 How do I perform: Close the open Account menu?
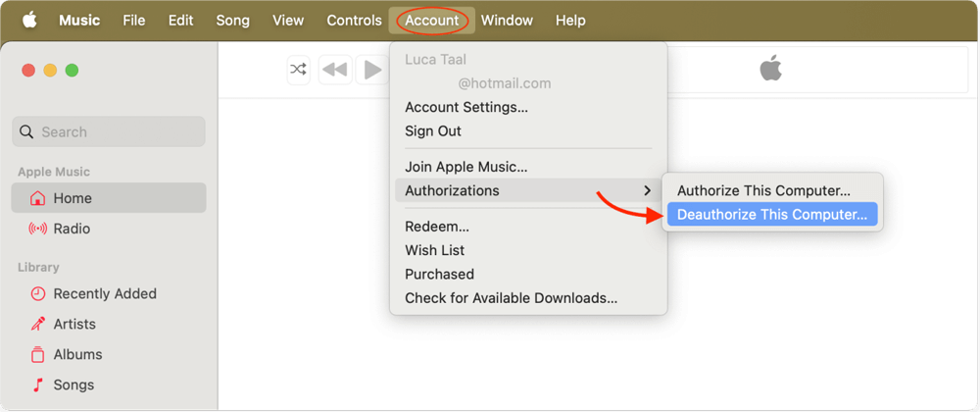click(431, 20)
